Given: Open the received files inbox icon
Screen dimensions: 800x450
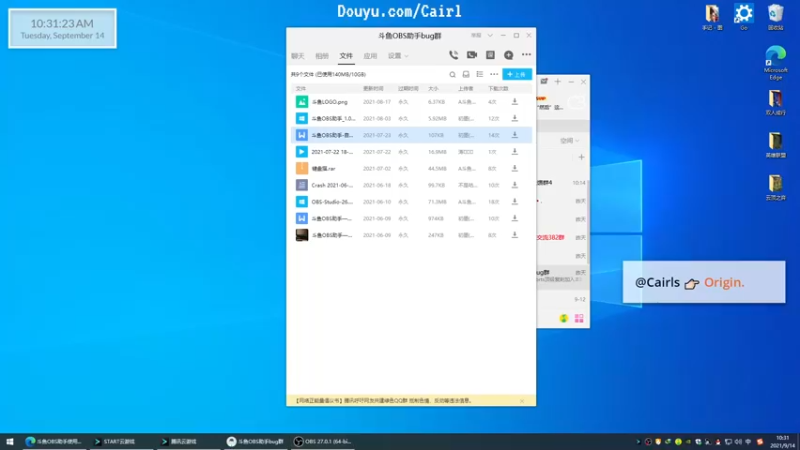Looking at the screenshot, I should pos(466,74).
